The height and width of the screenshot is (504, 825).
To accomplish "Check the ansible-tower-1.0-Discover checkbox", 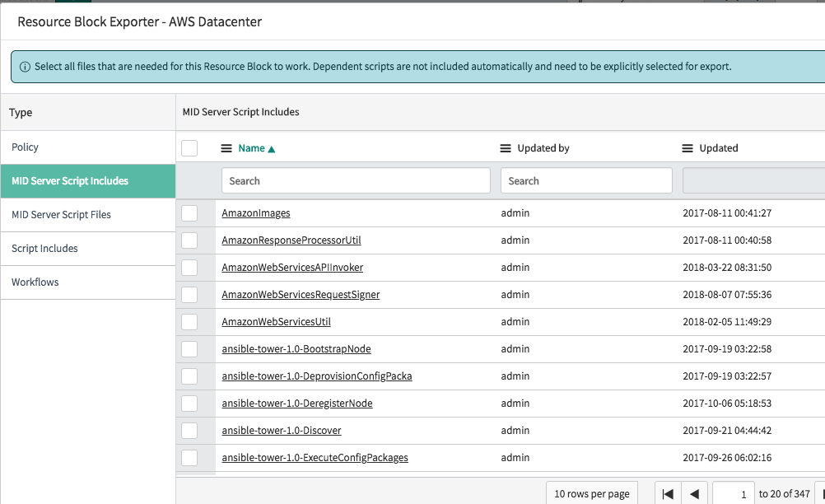I will point(189,431).
